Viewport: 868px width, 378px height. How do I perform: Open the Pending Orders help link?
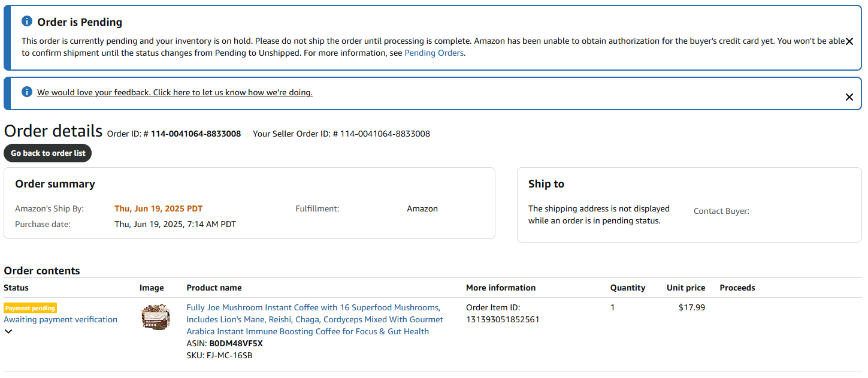pyautogui.click(x=434, y=53)
